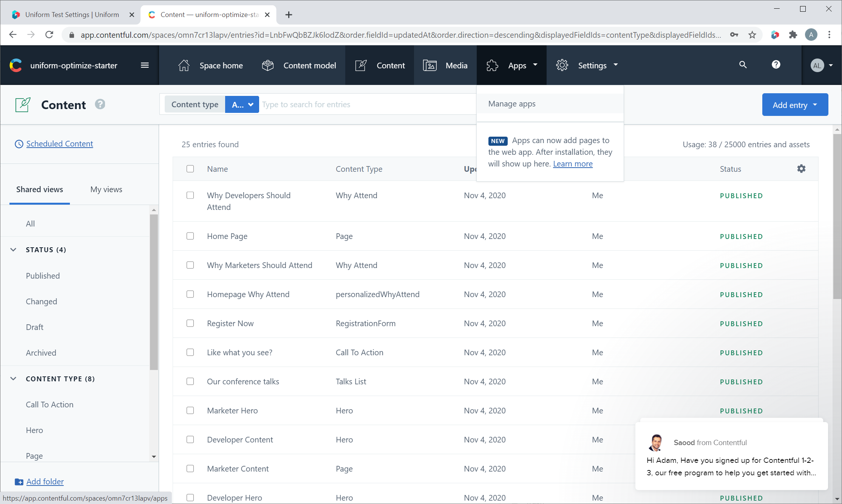842x504 pixels.
Task: Switch to the My views tab
Action: pos(106,190)
